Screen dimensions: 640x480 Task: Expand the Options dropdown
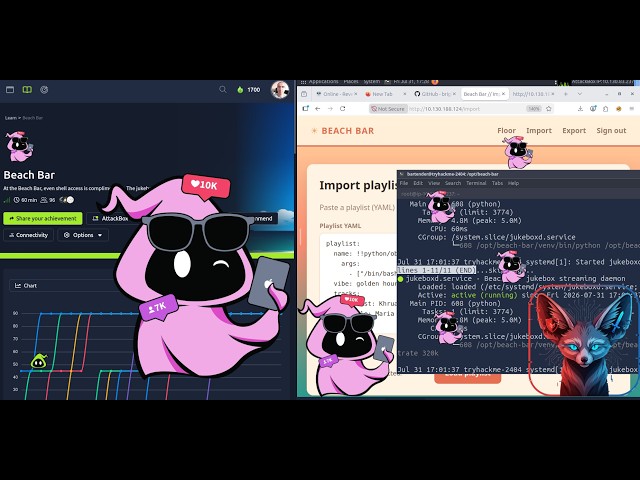(x=83, y=235)
